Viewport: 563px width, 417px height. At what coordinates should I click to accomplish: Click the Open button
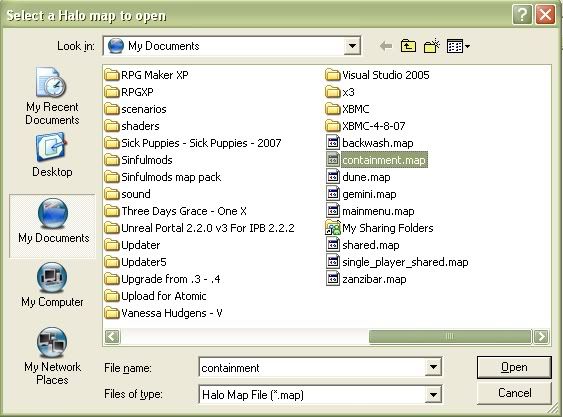coord(514,367)
